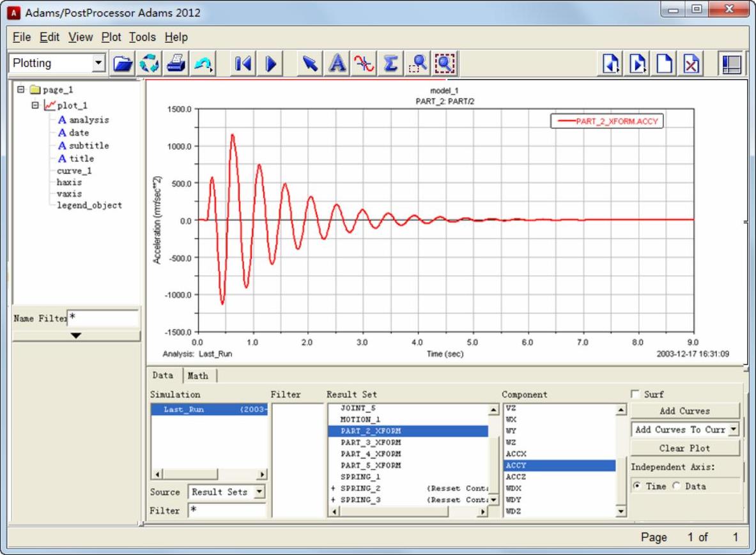Select the text annotation tool

pyautogui.click(x=337, y=63)
